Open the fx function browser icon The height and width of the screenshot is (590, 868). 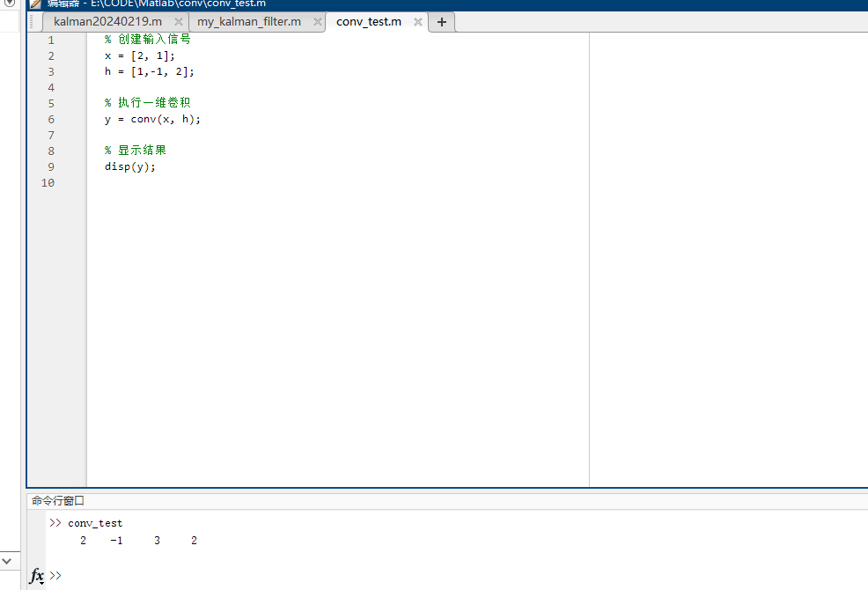point(37,576)
